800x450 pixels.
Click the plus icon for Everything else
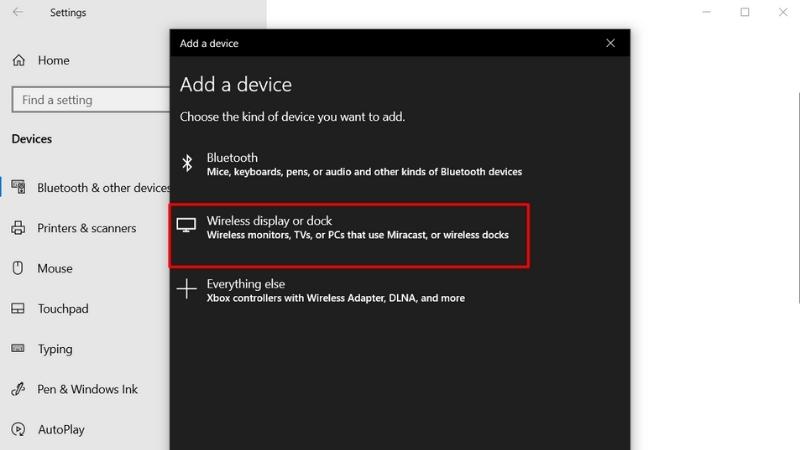pyautogui.click(x=187, y=288)
